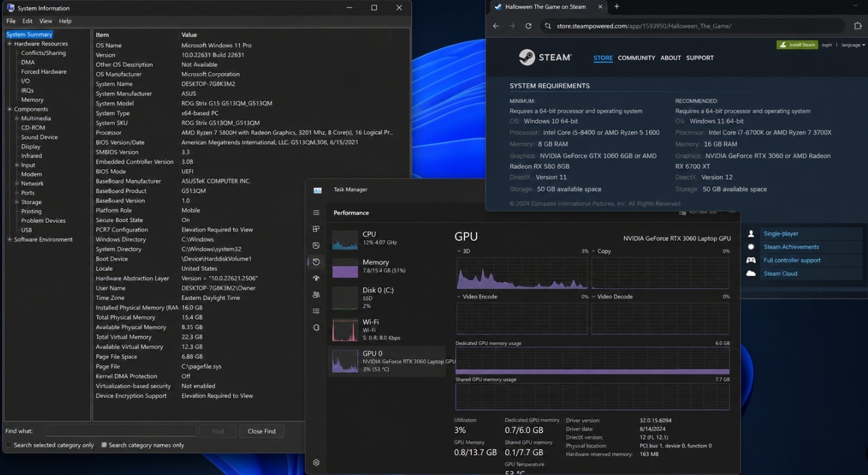
Task: Open Users icon in Task Manager sidebar
Action: [316, 295]
